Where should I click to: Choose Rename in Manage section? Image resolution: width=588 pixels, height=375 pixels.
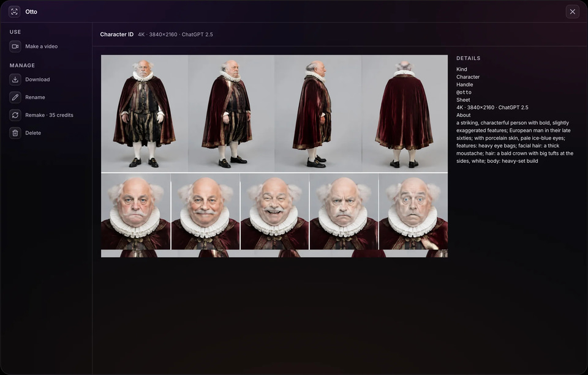coord(36,97)
